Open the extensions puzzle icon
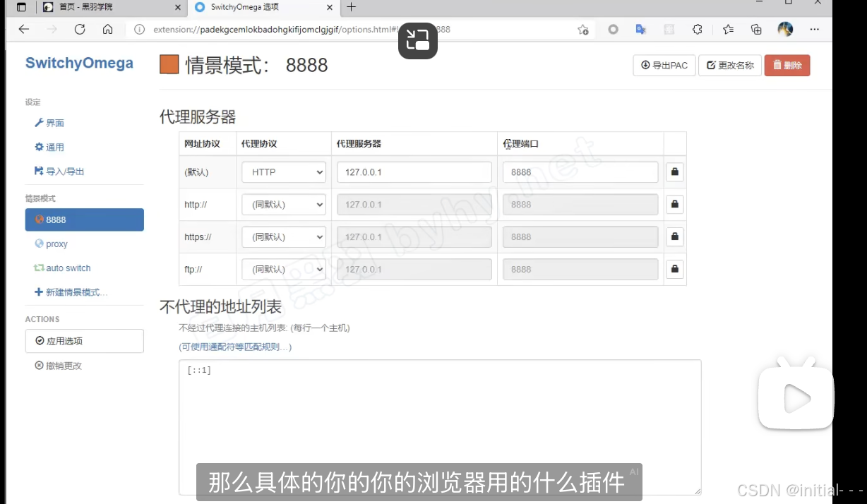Viewport: 867px width, 504px height. point(698,30)
